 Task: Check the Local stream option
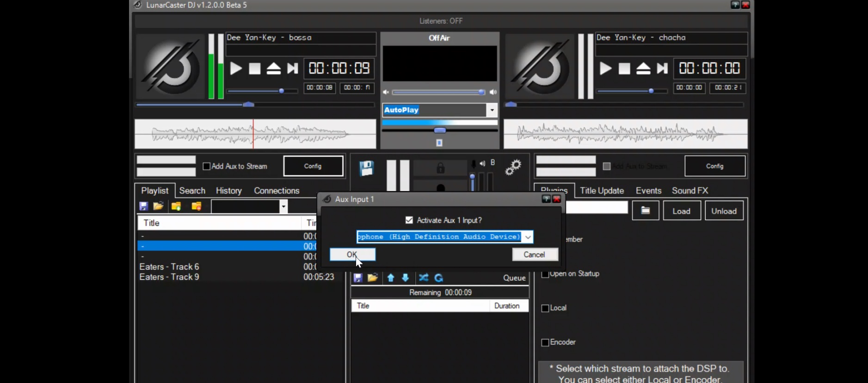[x=545, y=309]
